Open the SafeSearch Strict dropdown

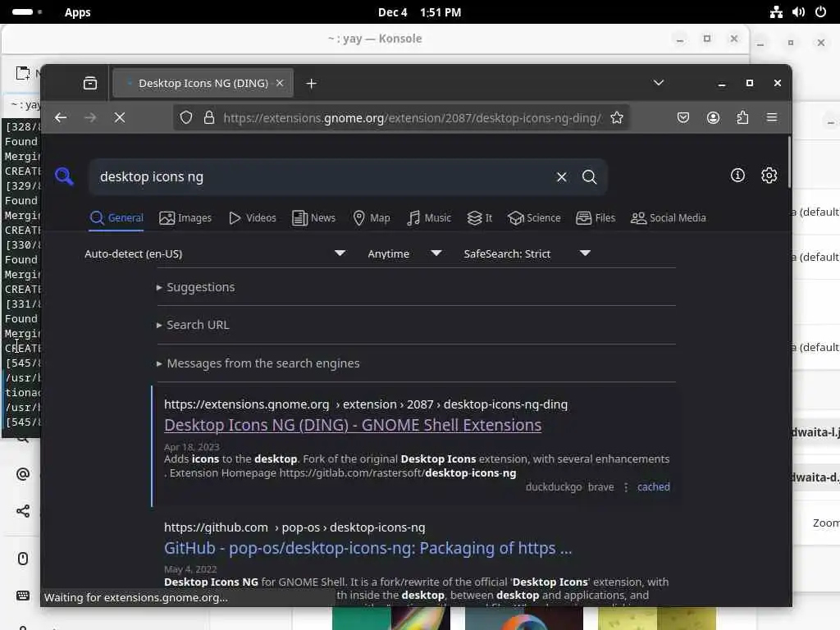(527, 253)
